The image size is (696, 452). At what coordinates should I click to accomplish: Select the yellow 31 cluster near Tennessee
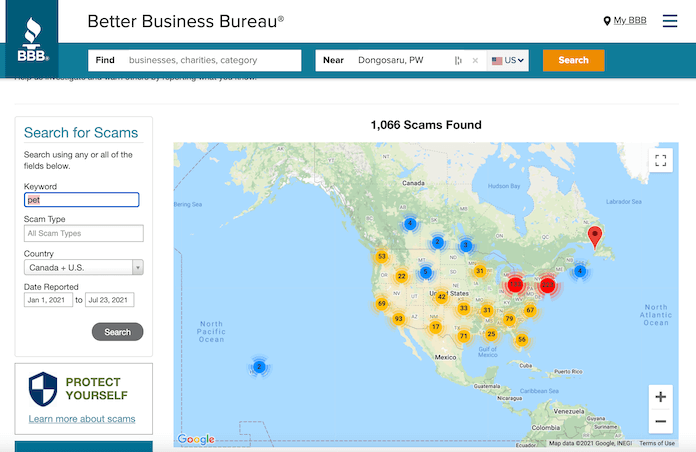(487, 310)
